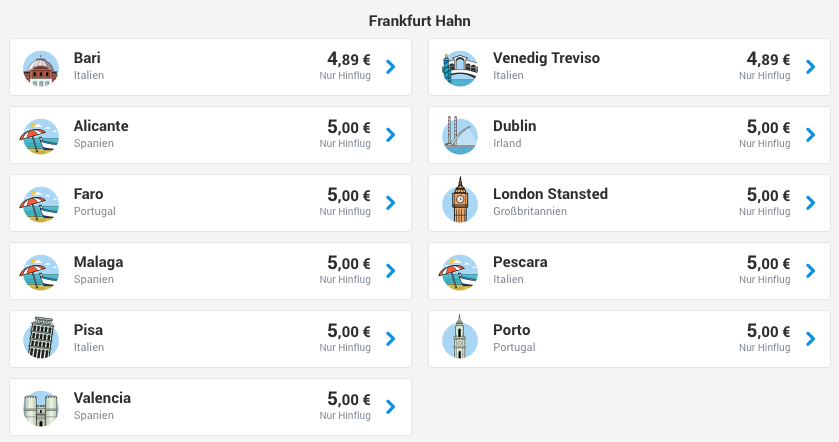Expand the Porto flight via its chevron
The image size is (839, 442).
pos(811,339)
